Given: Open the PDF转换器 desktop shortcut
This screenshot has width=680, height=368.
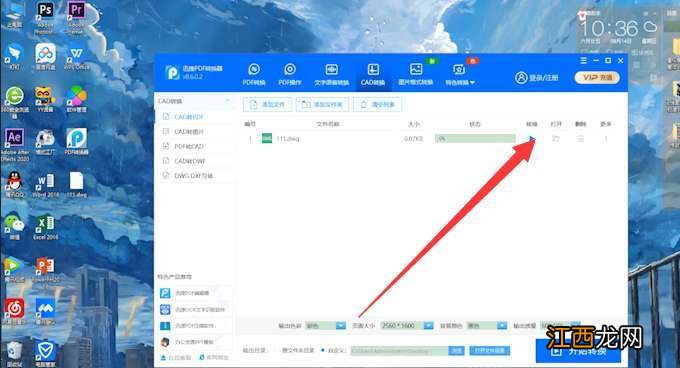Looking at the screenshot, I should pyautogui.click(x=76, y=141).
